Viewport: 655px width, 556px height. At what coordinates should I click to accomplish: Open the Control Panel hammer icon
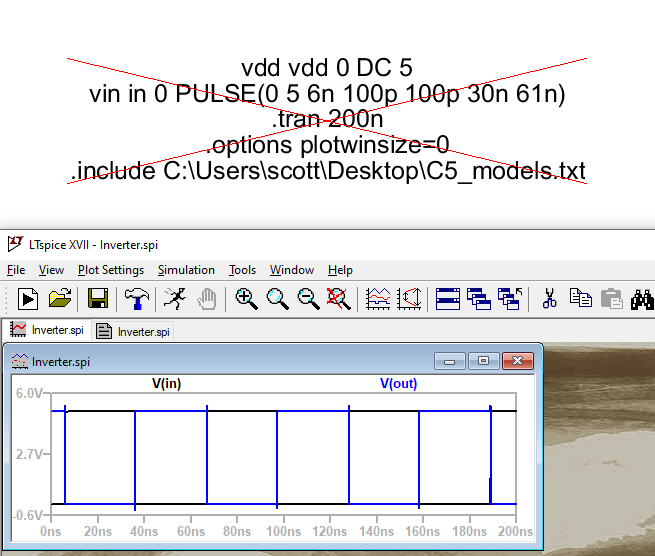click(135, 298)
